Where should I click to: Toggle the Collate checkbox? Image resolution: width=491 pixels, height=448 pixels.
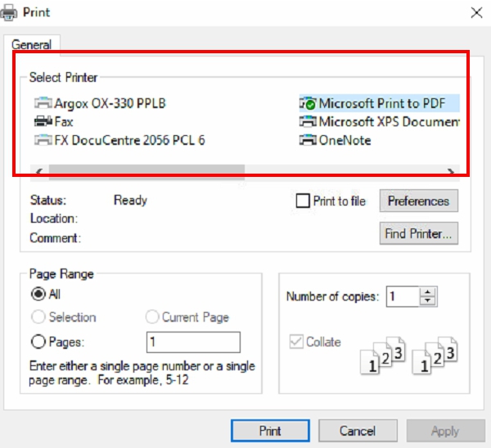[296, 342]
